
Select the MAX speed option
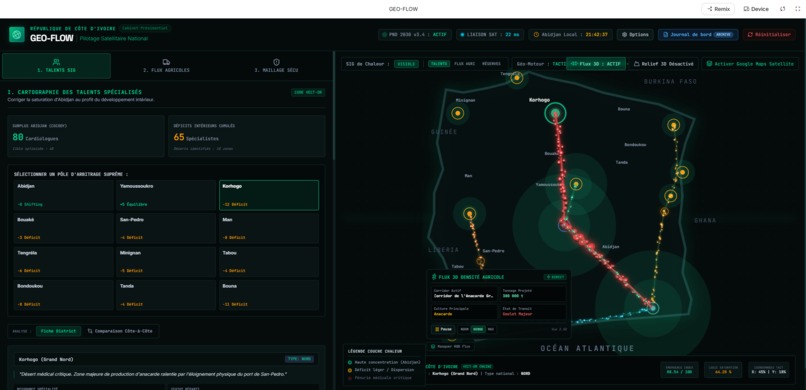click(491, 329)
